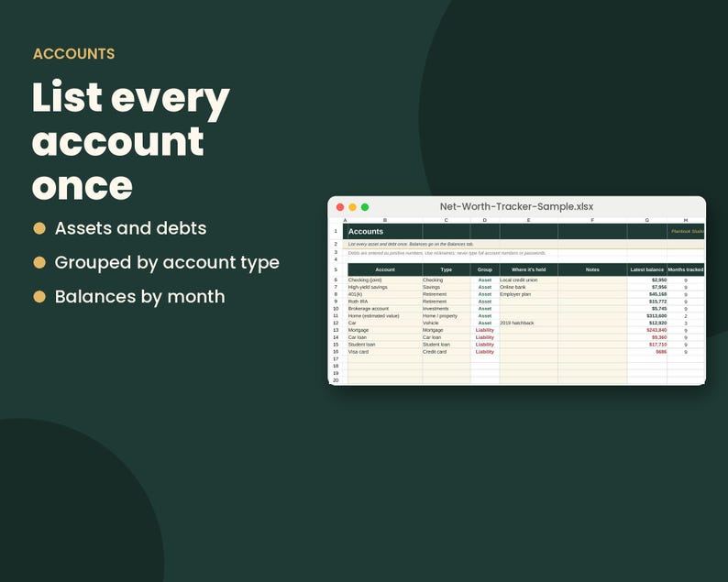This screenshot has height=582, width=728.
Task: Click the green zoom window button
Action: point(365,207)
